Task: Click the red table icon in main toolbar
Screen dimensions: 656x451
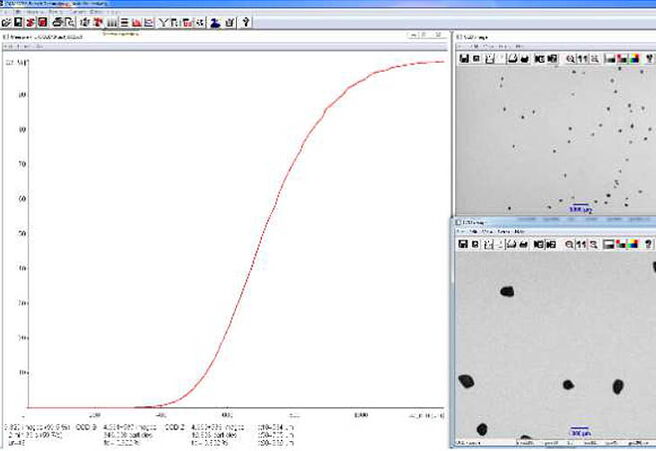Action: [187, 23]
